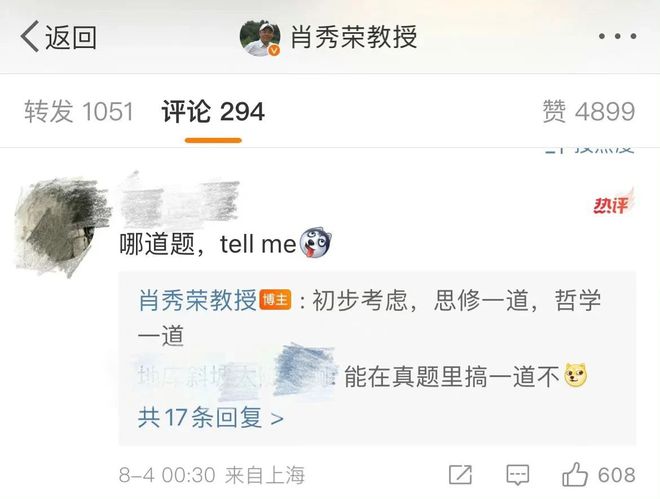The height and width of the screenshot is (499, 660).
Task: Tap the 返回 back text
Action: 71,37
